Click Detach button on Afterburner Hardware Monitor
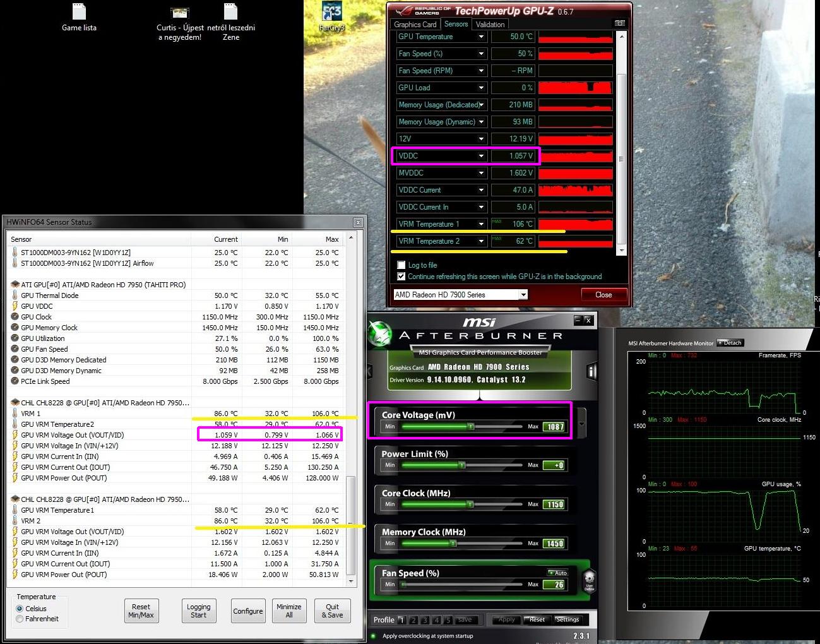This screenshot has height=644, width=820. 730,343
